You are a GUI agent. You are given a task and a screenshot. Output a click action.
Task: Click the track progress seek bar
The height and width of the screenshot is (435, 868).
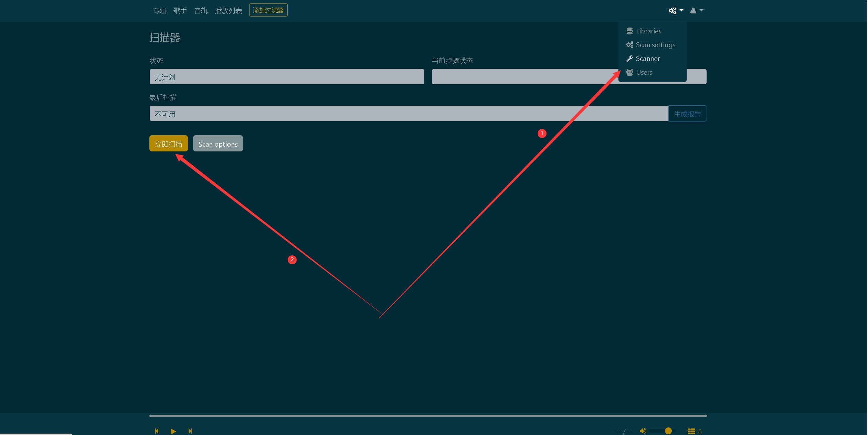point(427,416)
